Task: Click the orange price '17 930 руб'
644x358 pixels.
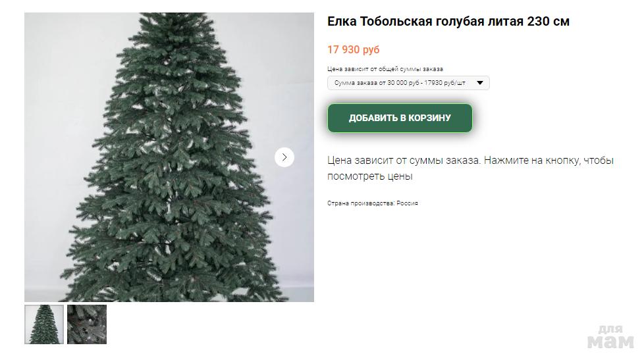Action: click(353, 49)
